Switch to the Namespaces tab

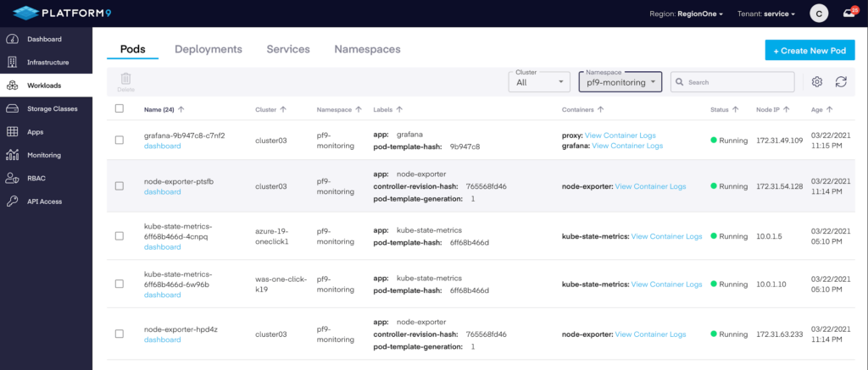368,49
